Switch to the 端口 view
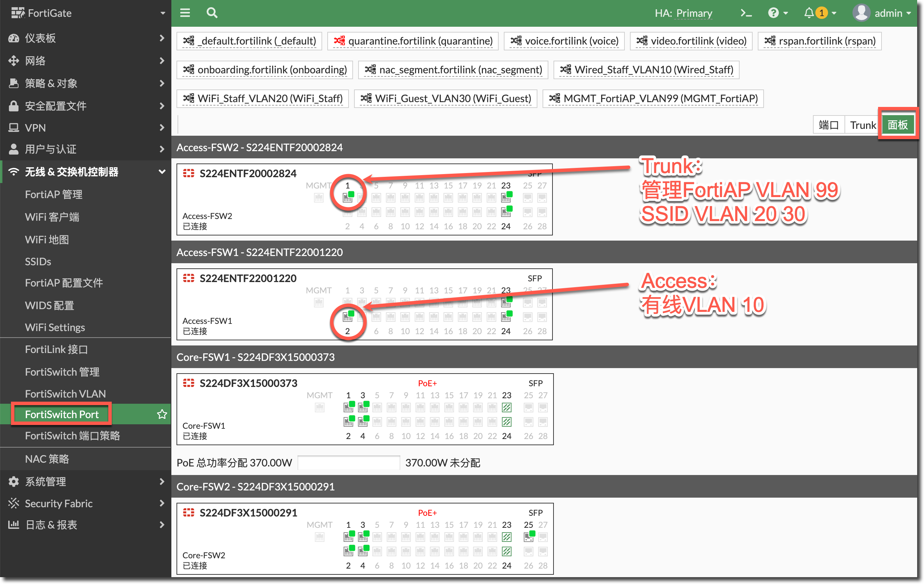This screenshot has width=924, height=584. coord(828,125)
